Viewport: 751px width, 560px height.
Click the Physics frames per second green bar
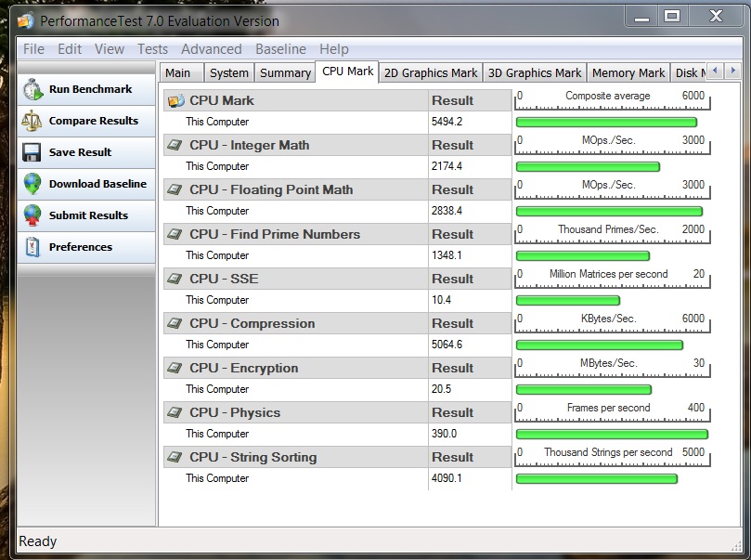(x=612, y=434)
